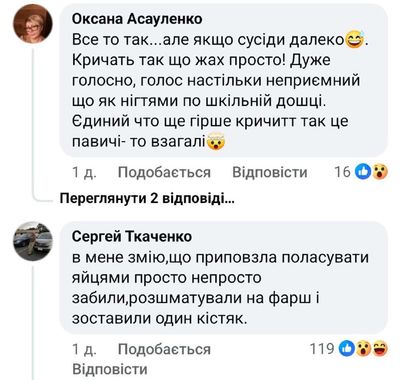
Task: Click the exploding head emoji after взагалі
Action: (216, 142)
